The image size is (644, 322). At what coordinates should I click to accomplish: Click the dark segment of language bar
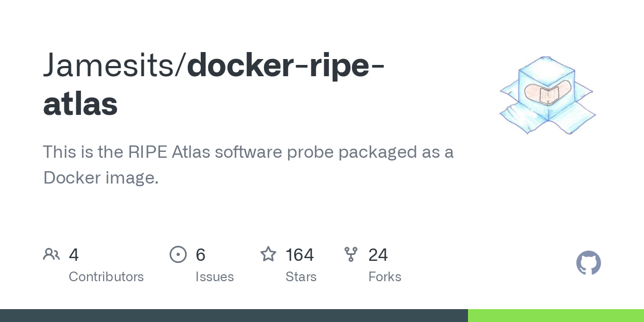click(x=234, y=316)
